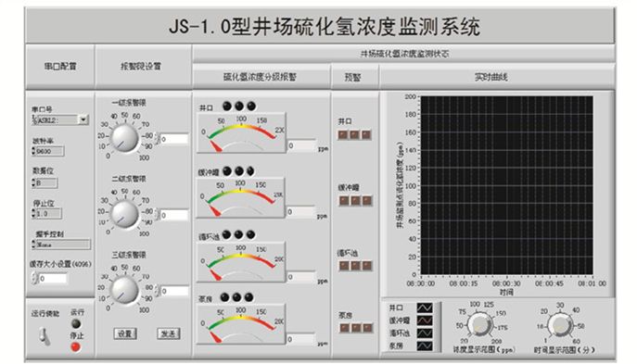The height and width of the screenshot is (364, 637).
Task: Click first black LED beside 井口 gauge
Action: coord(227,107)
